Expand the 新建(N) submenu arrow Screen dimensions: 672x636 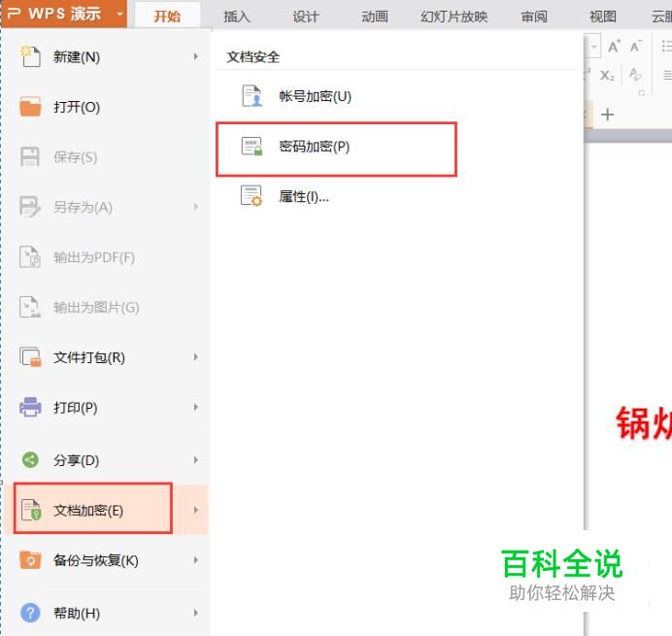pos(196,56)
